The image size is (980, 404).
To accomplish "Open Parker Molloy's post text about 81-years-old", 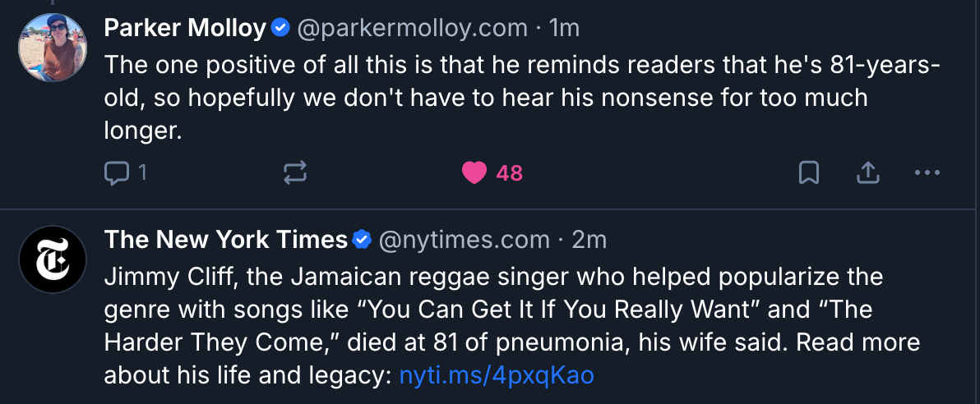I will point(485,97).
